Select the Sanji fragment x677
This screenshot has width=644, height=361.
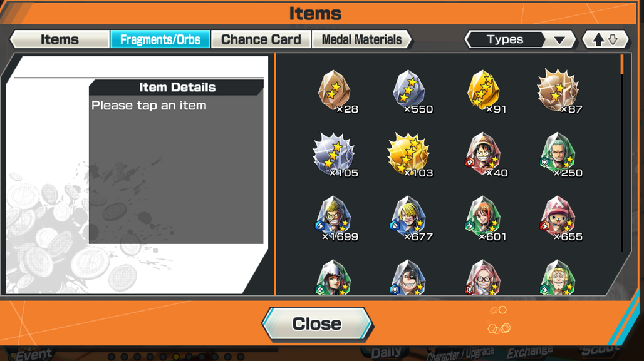tap(410, 218)
